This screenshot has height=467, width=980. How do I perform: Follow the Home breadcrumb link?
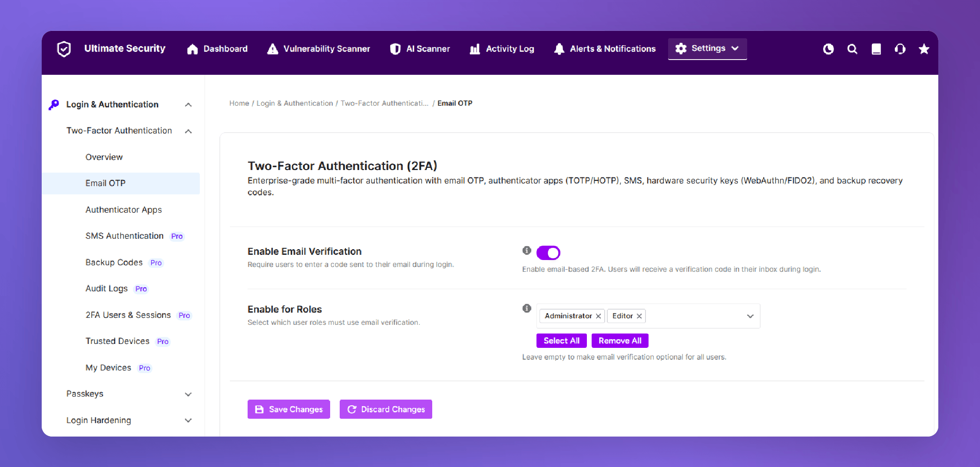point(239,103)
